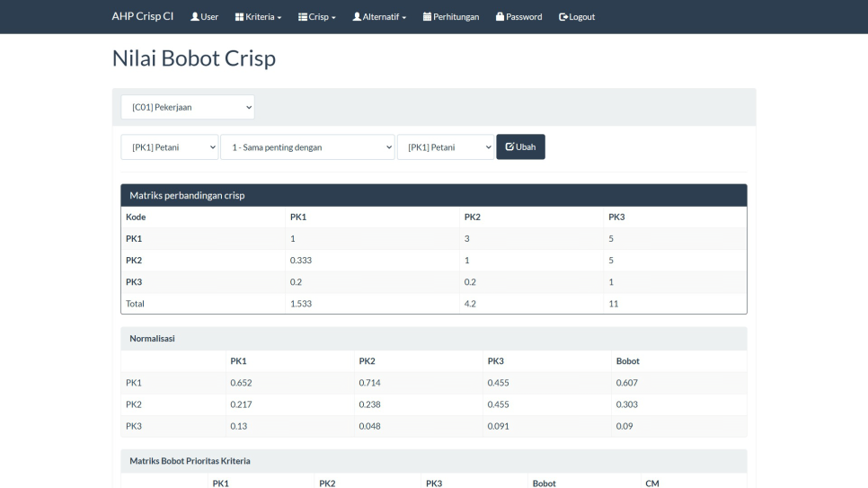Click the user icon in navbar
This screenshot has height=488, width=868.
[x=195, y=17]
